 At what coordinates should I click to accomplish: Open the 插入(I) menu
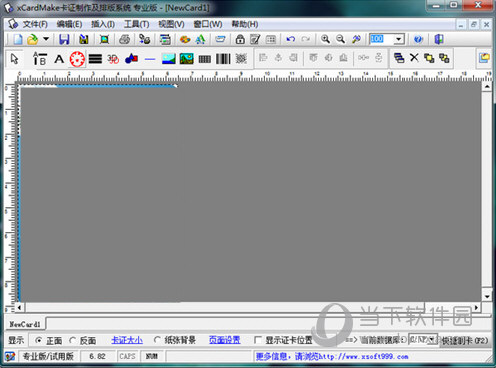pyautogui.click(x=103, y=24)
